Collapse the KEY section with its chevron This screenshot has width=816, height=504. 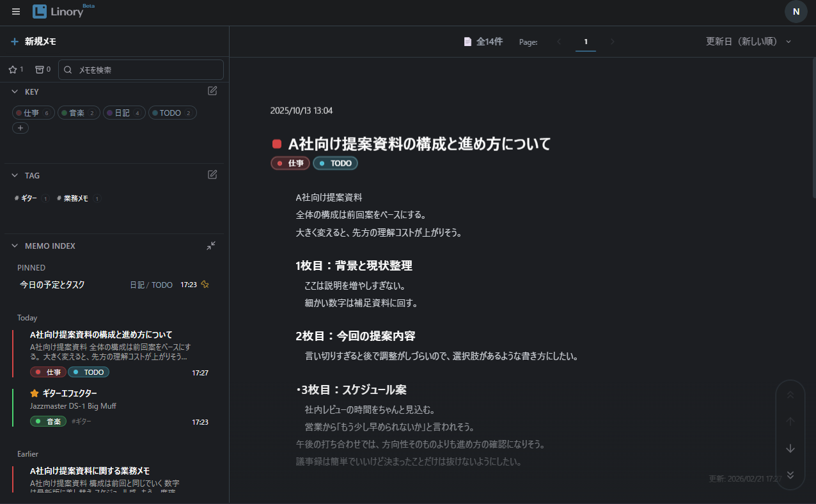[15, 91]
